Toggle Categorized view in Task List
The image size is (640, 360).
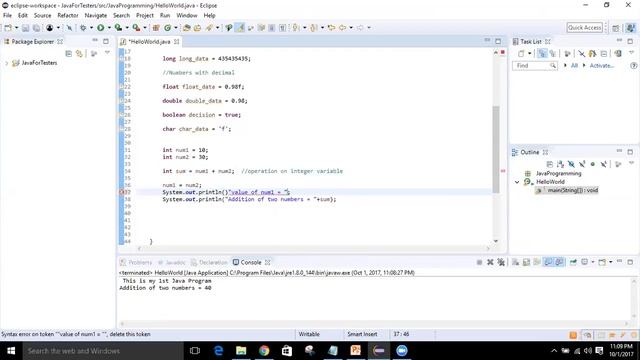tap(542, 53)
